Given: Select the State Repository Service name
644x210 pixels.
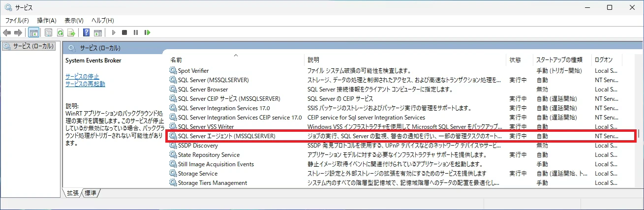Looking at the screenshot, I should 209,155.
